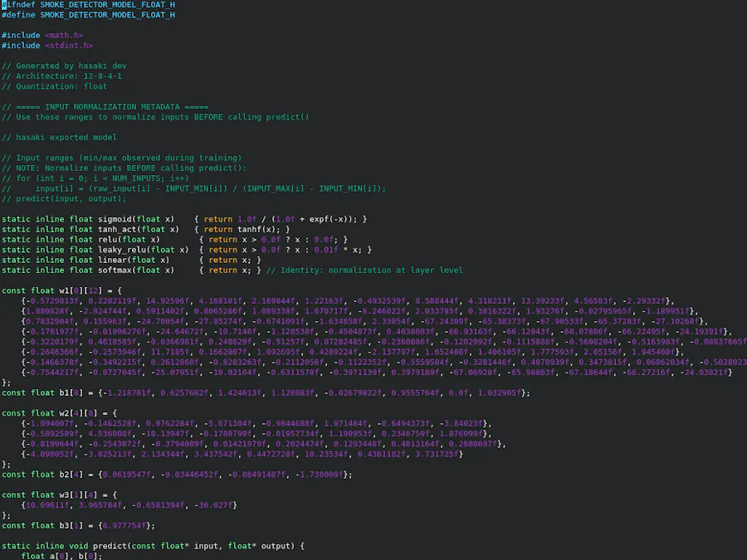This screenshot has height=560, width=747.
Task: Click the value '-25.07951f' in w1
Action: click(x=174, y=373)
